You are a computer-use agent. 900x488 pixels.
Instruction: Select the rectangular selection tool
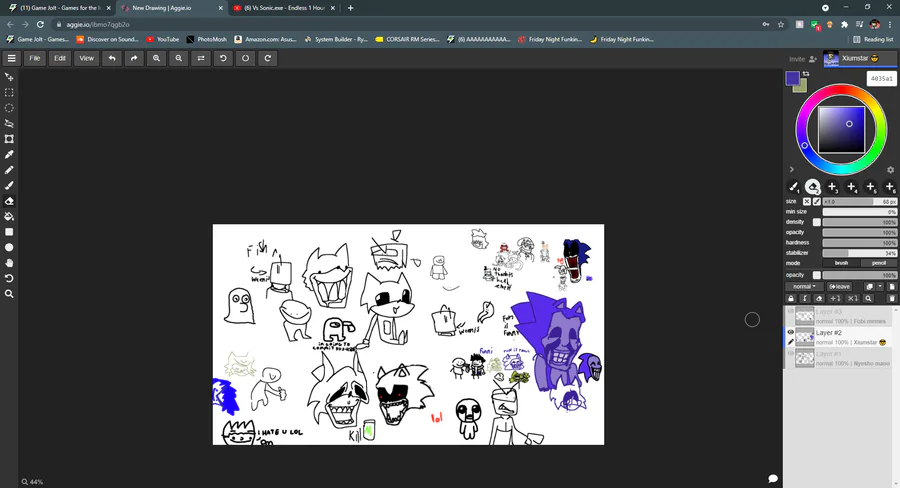(x=9, y=92)
